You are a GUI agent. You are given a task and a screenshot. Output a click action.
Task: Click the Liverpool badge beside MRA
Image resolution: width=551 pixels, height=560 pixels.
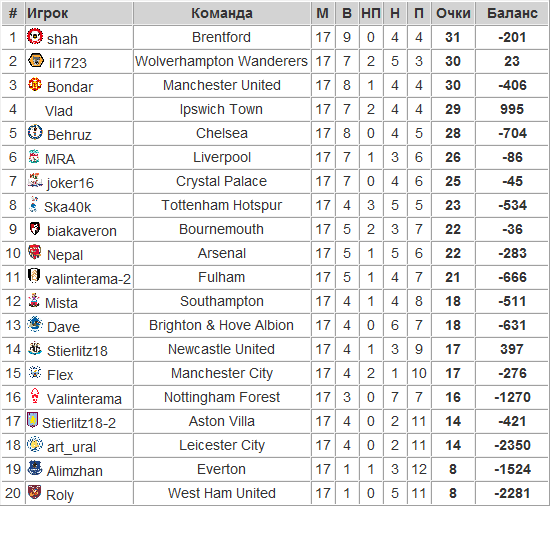[34, 156]
